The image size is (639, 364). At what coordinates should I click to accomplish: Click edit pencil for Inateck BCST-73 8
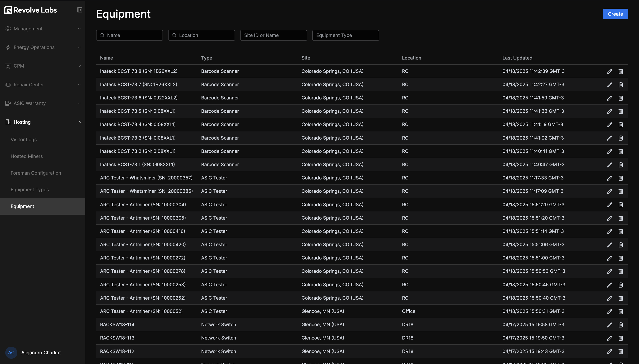[609, 72]
